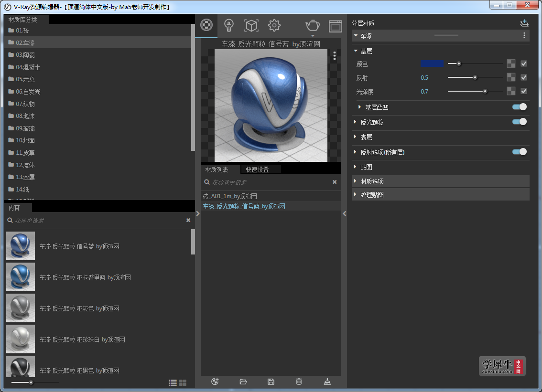The height and width of the screenshot is (392, 542).
Task: Expand the 反射选项(所有层) section
Action: [x=355, y=152]
